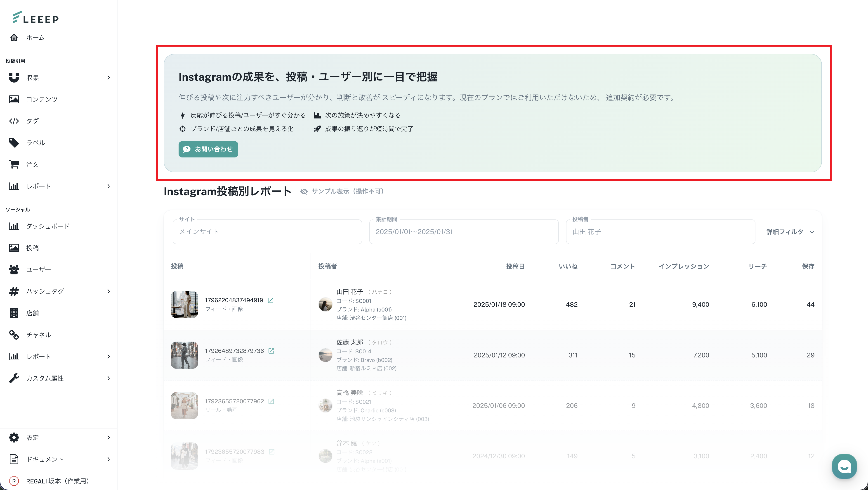The height and width of the screenshot is (490, 868).
Task: Expand the ドキュメント submenu chevron
Action: click(108, 459)
